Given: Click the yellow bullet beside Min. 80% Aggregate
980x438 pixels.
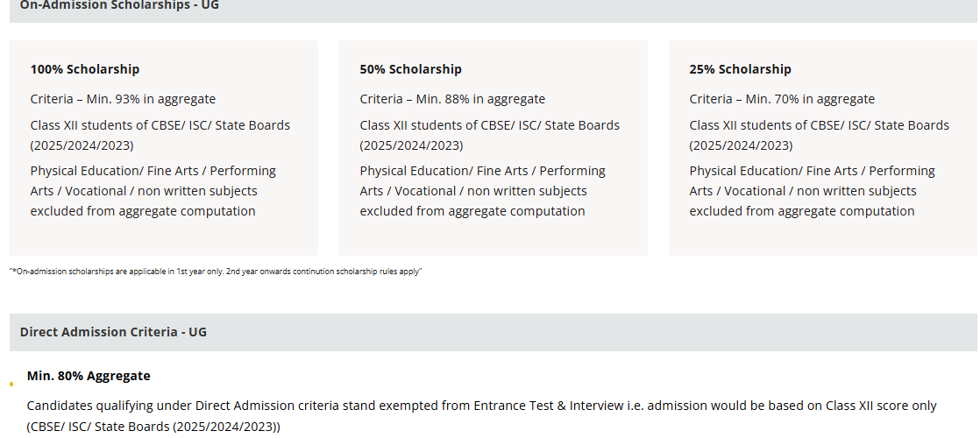Looking at the screenshot, I should click(11, 384).
